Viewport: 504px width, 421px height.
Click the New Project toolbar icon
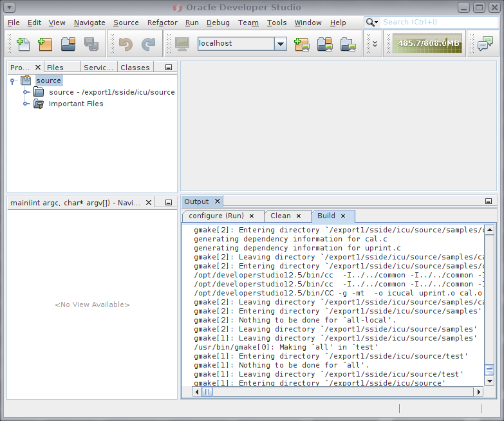click(45, 44)
